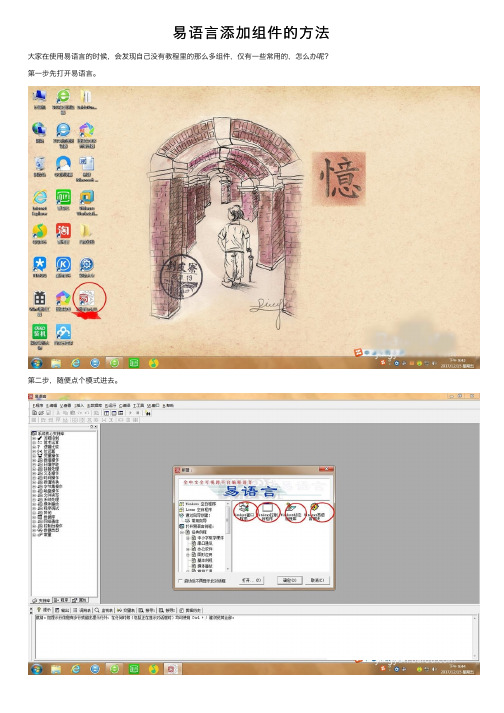Click the 取消 button in the 新建 dialog
504x713 pixels.
coord(317,581)
